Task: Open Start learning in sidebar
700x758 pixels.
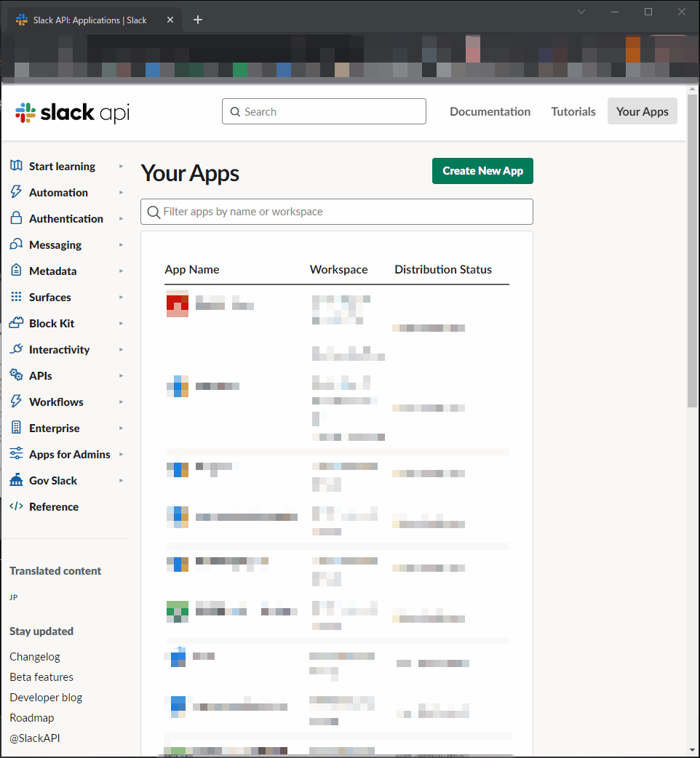Action: [x=62, y=167]
